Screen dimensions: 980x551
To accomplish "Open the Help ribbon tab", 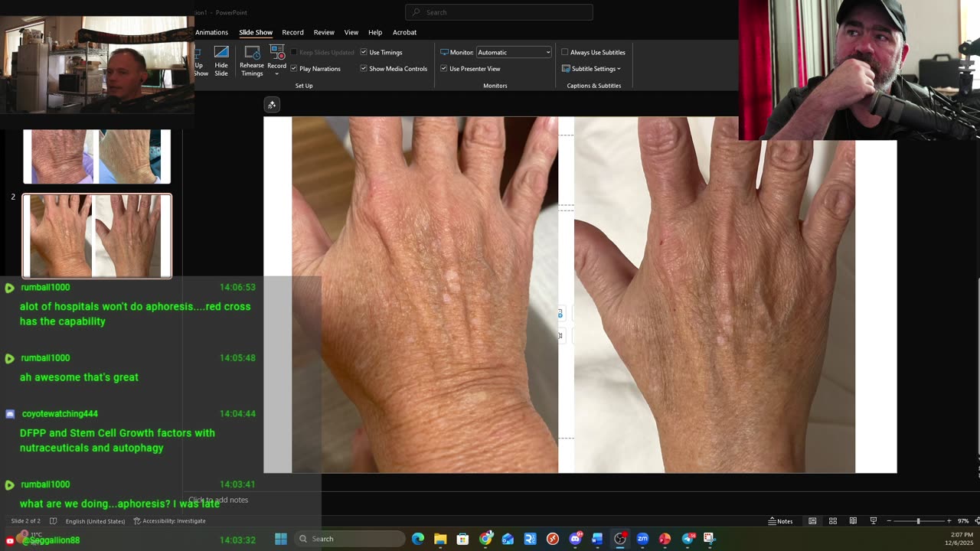I will [375, 32].
